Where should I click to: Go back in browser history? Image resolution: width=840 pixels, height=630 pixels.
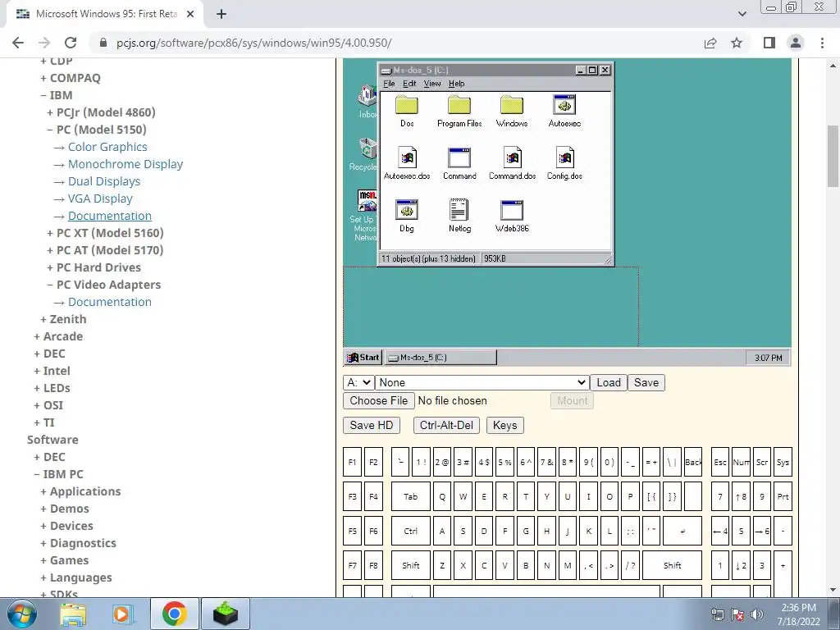coord(18,43)
